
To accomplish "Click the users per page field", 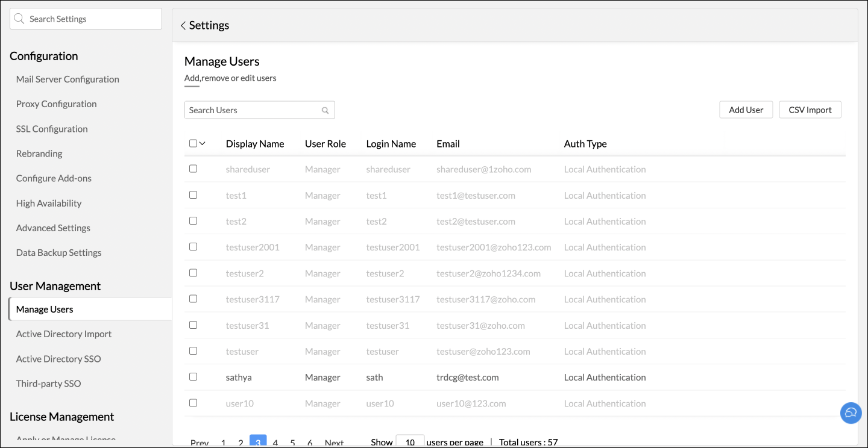I will [410, 442].
